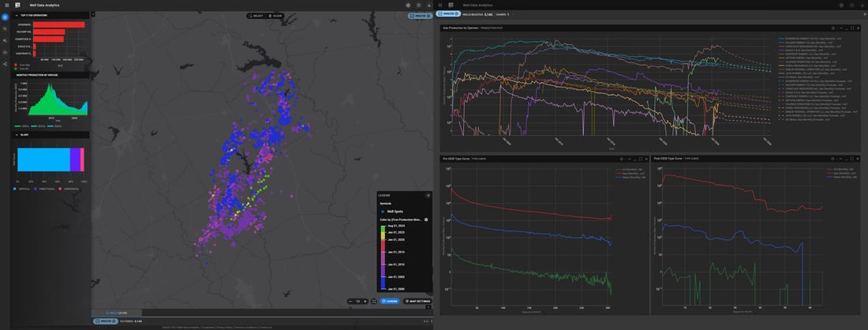The image size is (868, 330).
Task: Refresh the Pre-2020 Type Curve chart
Action: 623,159
